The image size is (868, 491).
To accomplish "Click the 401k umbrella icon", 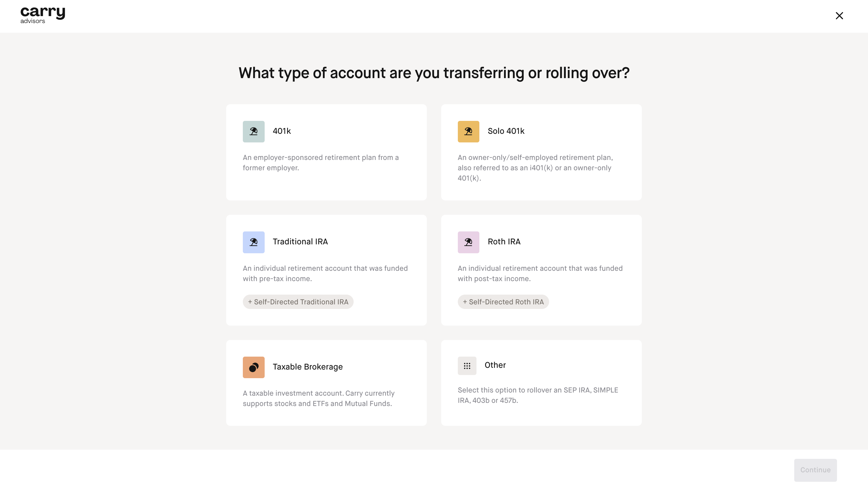I will tap(253, 132).
